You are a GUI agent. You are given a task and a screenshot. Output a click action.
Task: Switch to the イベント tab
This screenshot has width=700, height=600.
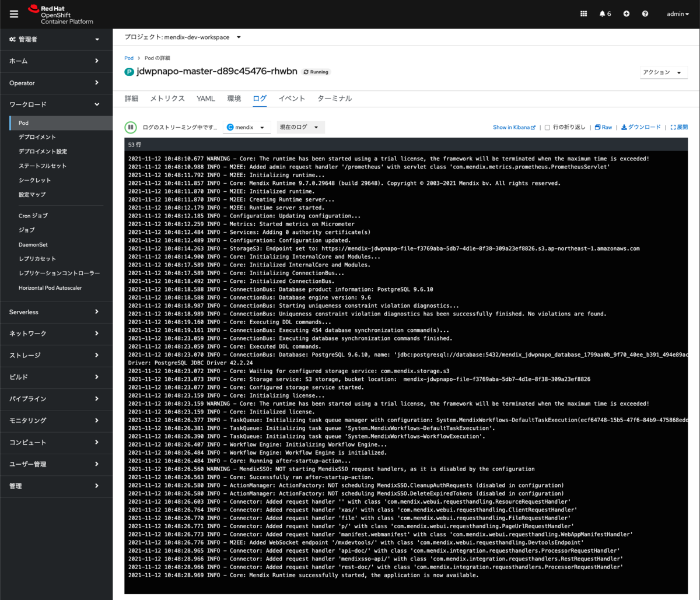pos(292,99)
